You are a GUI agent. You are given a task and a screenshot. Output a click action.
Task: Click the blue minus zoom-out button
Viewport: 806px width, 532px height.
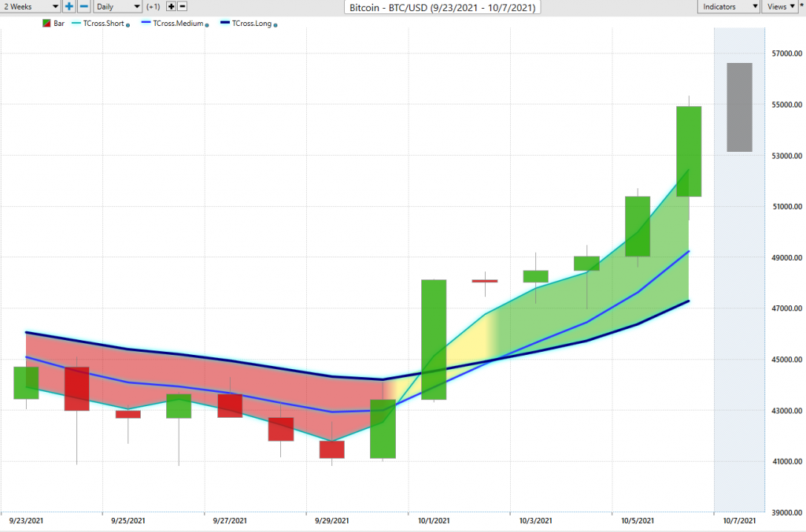(x=84, y=6)
